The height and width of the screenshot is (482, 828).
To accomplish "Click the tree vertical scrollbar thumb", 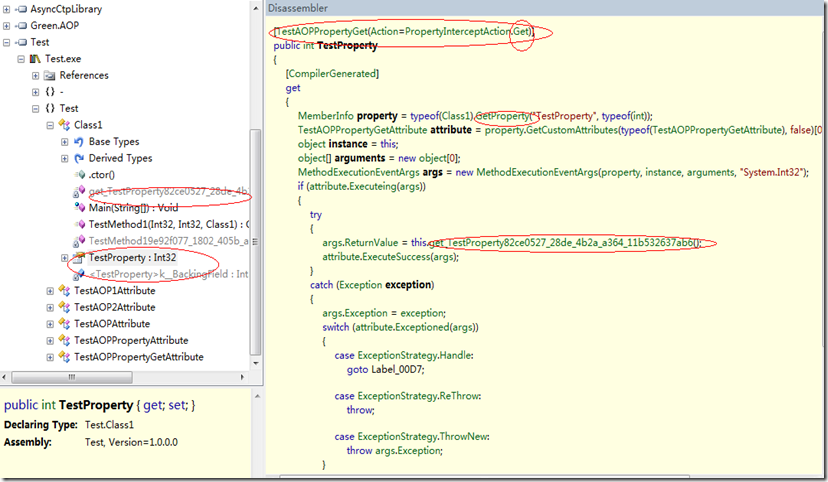I will [256, 242].
